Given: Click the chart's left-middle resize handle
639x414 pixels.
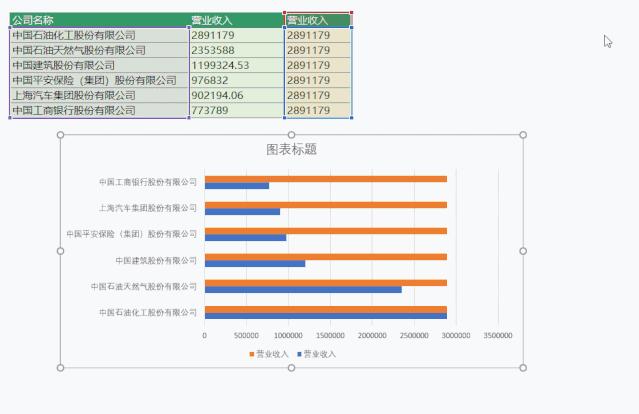Looking at the screenshot, I should tap(60, 251).
